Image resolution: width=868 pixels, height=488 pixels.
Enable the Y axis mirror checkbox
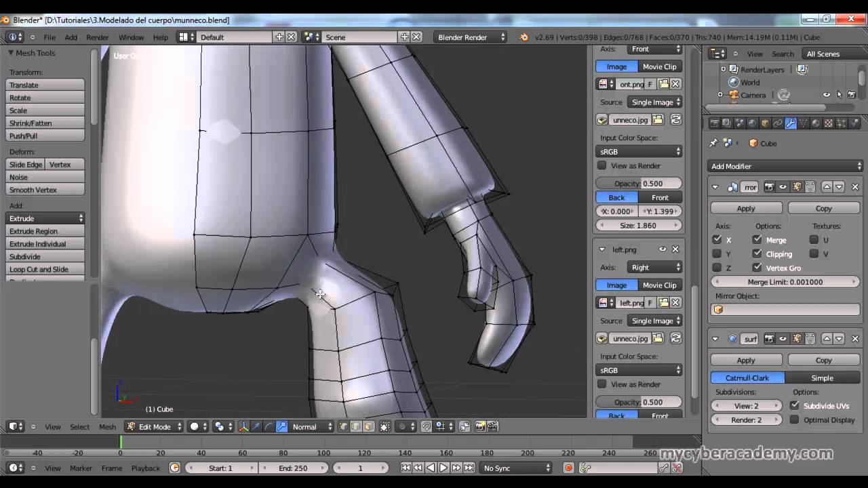pos(717,253)
